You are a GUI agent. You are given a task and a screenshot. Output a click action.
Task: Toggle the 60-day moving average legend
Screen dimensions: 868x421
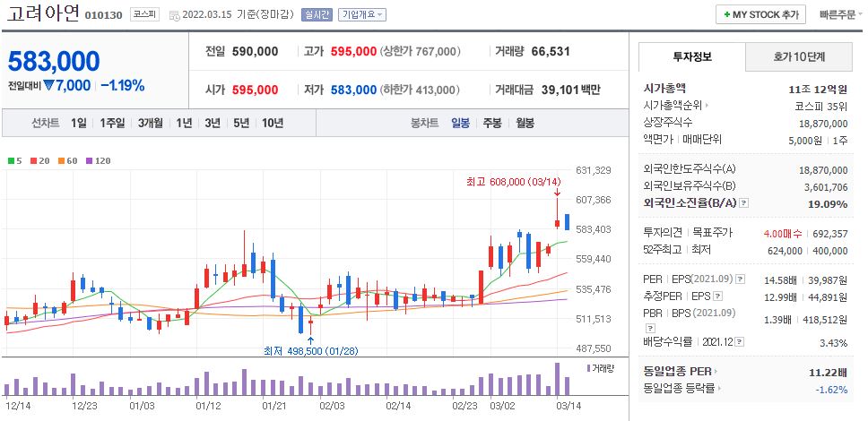(67, 161)
